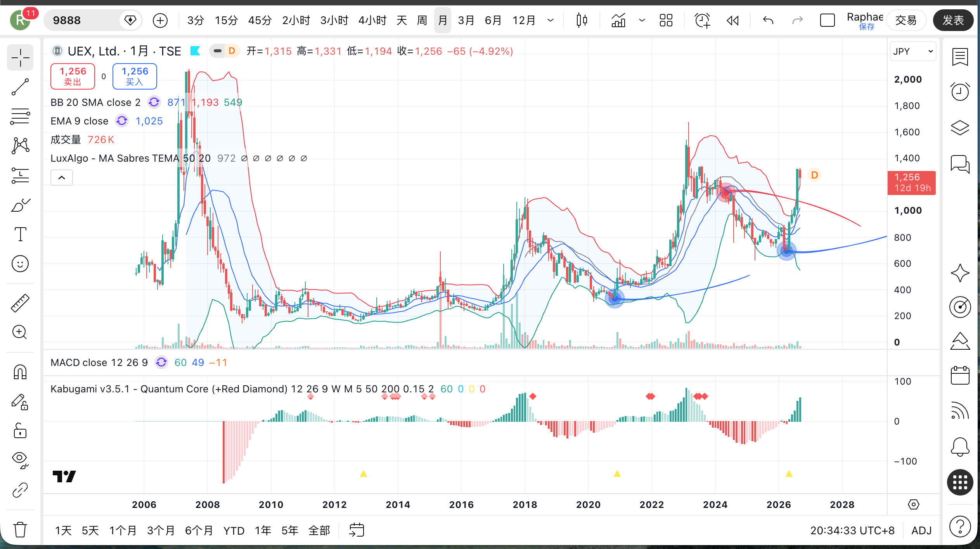
Task: Open the economic calendar panel
Action: coord(960,375)
